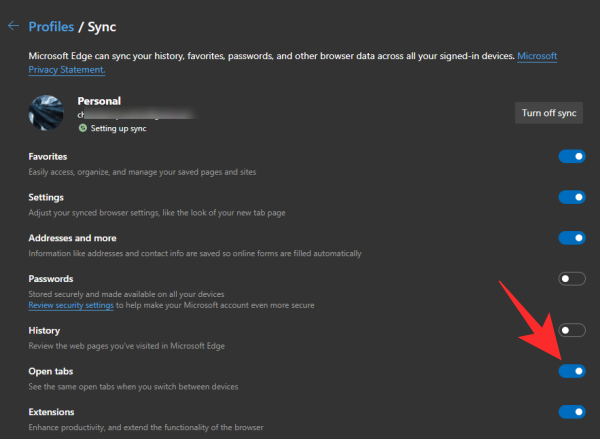Viewport: 600px width, 439px height.
Task: Toggle off Extensions sync
Action: [572, 412]
